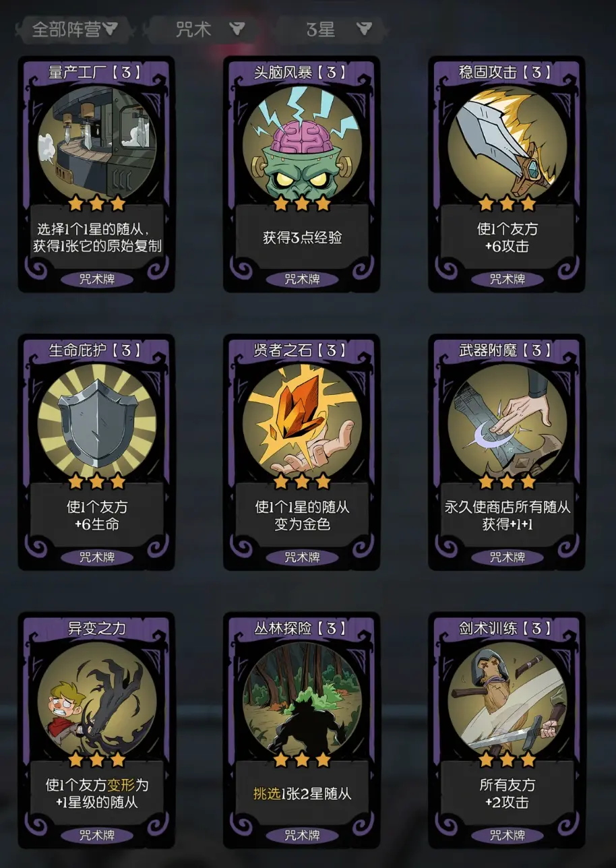Screen dimensions: 616x868
Task: Click the 量产工厂【3】 card title
Action: [x=96, y=72]
